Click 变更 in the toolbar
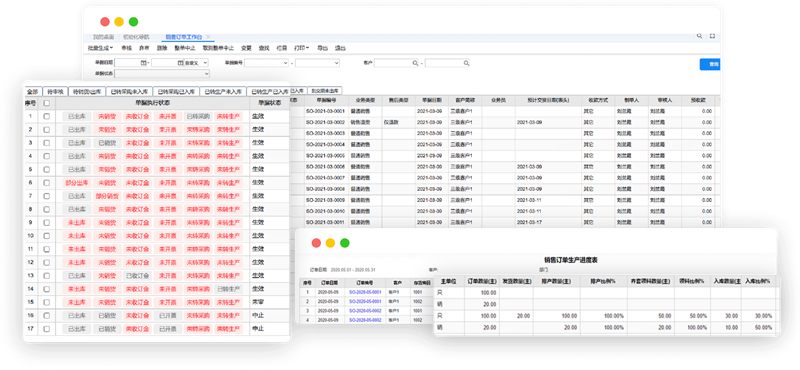The width and height of the screenshot is (800, 370). (246, 48)
